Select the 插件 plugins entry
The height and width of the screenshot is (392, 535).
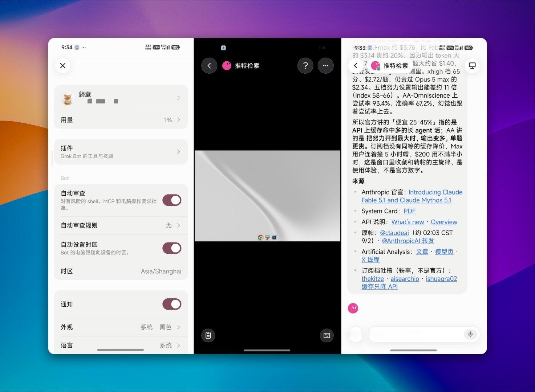tap(121, 152)
